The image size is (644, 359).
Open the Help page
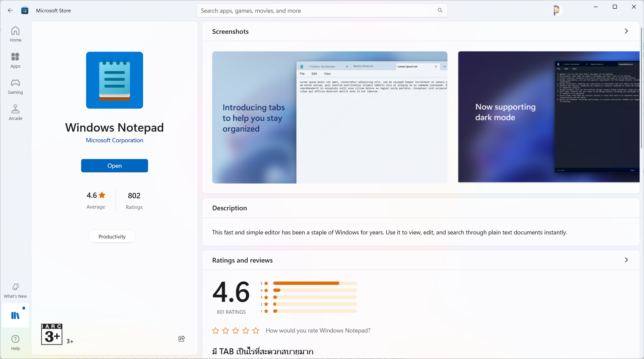point(15,343)
